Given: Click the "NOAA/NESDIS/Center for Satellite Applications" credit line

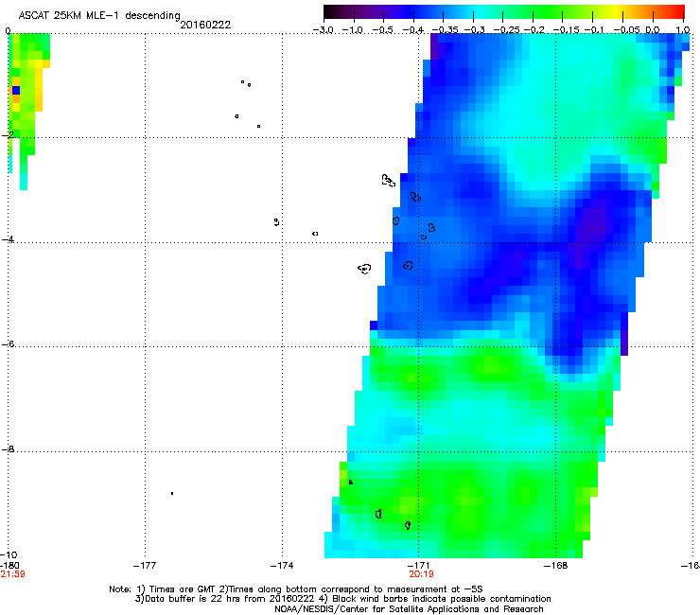Looking at the screenshot, I should pyautogui.click(x=409, y=609).
